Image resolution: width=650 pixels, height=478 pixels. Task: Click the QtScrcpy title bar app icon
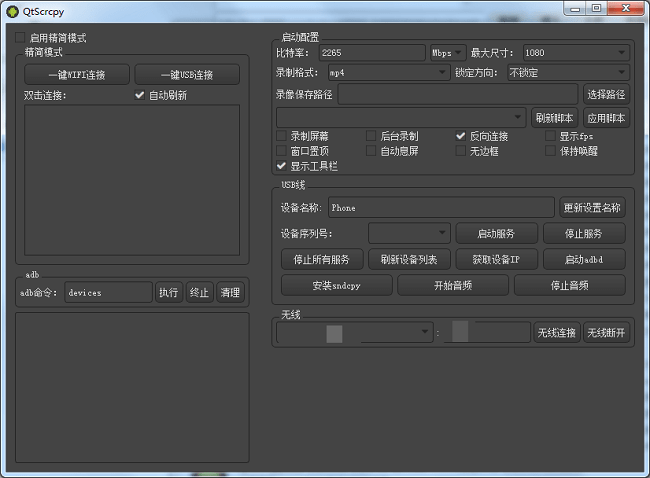click(x=11, y=8)
